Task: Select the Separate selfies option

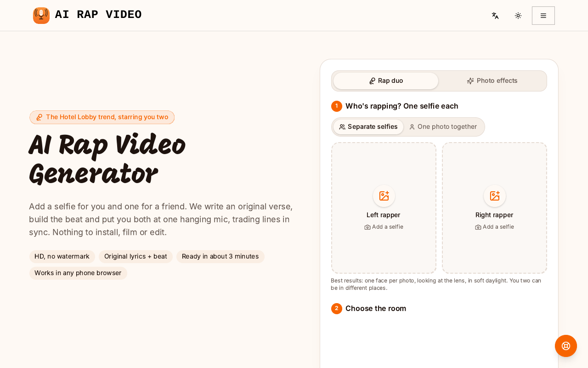Action: tap(368, 127)
